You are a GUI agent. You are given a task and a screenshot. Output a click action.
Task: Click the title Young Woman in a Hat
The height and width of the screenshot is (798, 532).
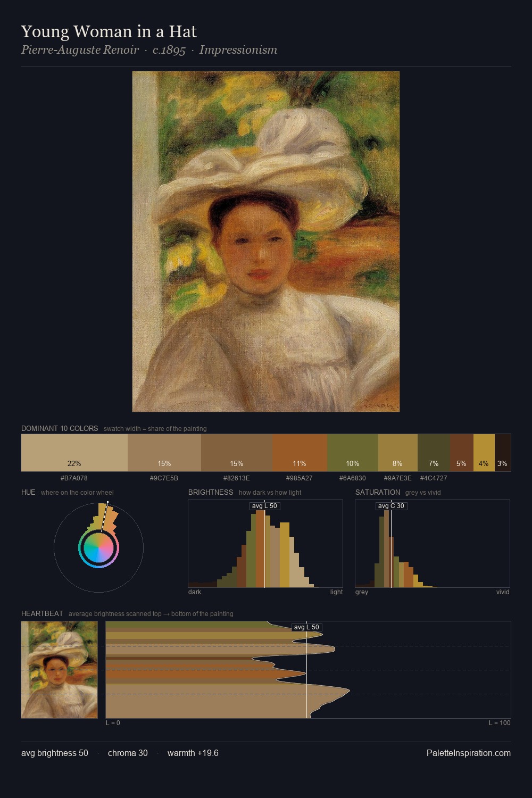tap(109, 31)
